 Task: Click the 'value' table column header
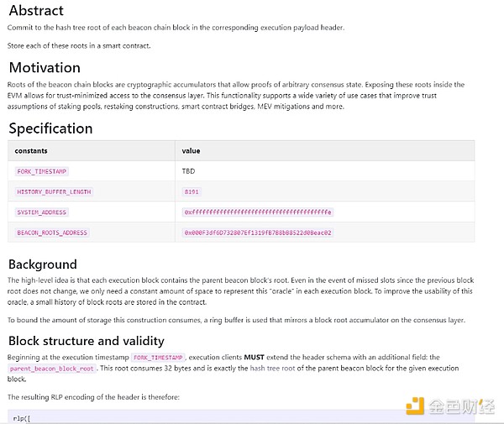[x=191, y=151]
